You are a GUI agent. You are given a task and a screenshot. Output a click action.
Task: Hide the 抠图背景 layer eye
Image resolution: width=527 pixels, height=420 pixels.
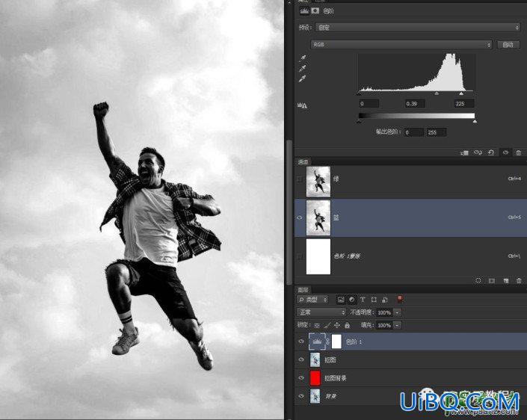301,377
